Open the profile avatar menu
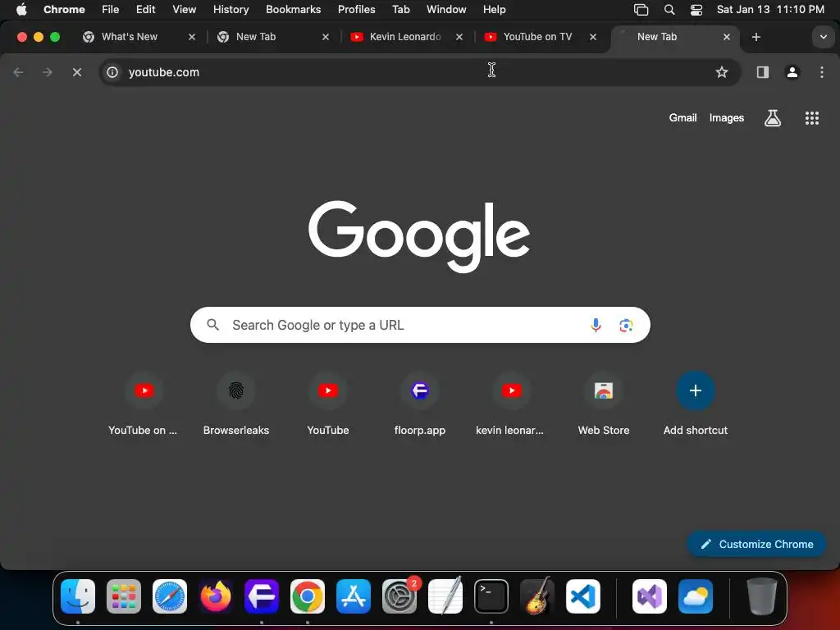840x630 pixels. 792,72
